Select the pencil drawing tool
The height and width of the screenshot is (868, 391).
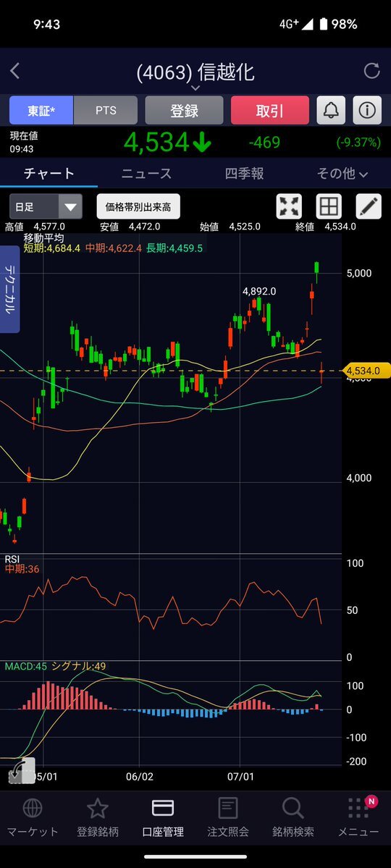(369, 206)
